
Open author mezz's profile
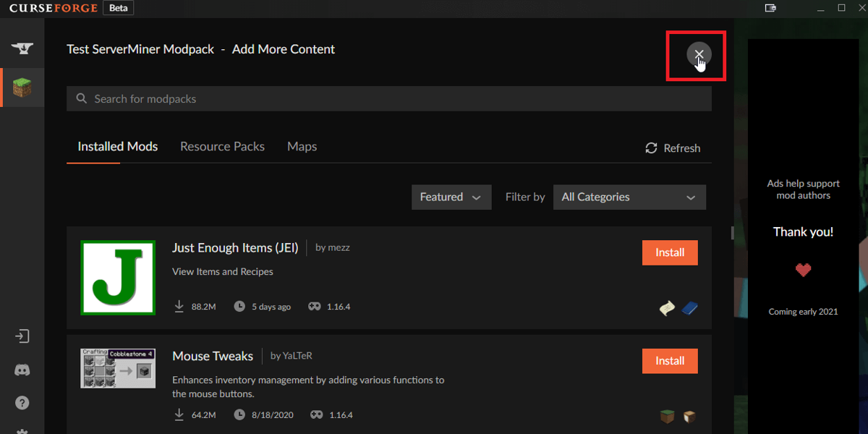(x=339, y=247)
